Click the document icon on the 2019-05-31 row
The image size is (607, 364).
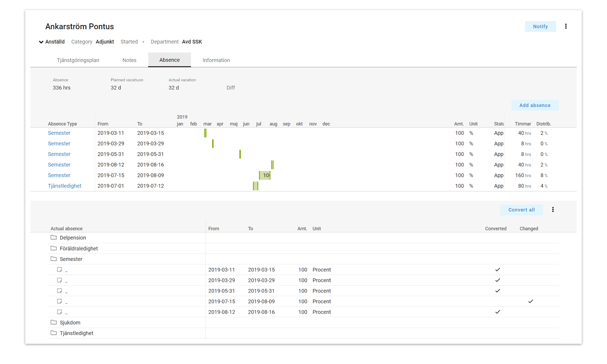coord(60,291)
